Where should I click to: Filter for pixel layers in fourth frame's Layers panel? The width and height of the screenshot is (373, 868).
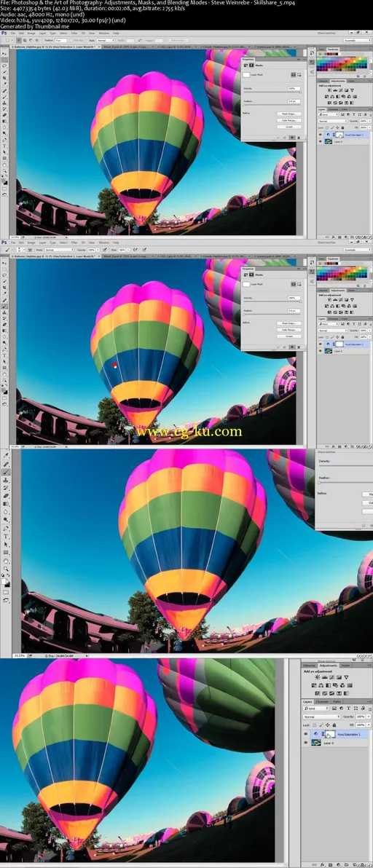(334, 709)
